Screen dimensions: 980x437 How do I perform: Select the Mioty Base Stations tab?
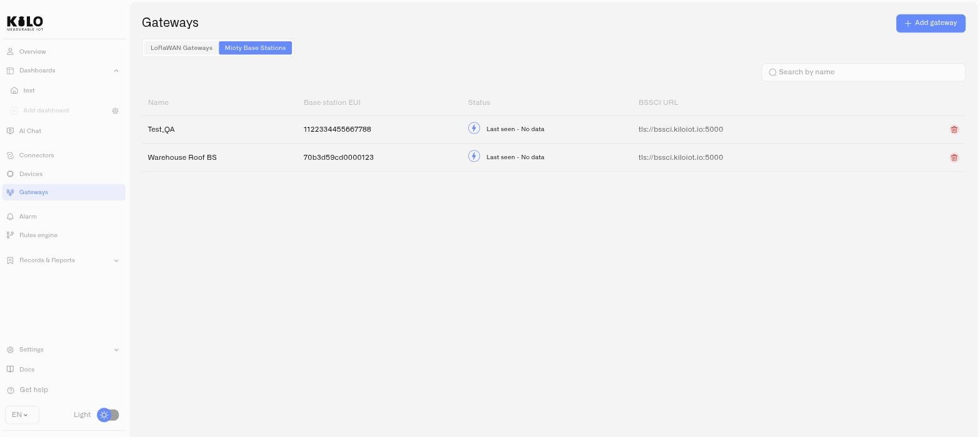[x=255, y=48]
